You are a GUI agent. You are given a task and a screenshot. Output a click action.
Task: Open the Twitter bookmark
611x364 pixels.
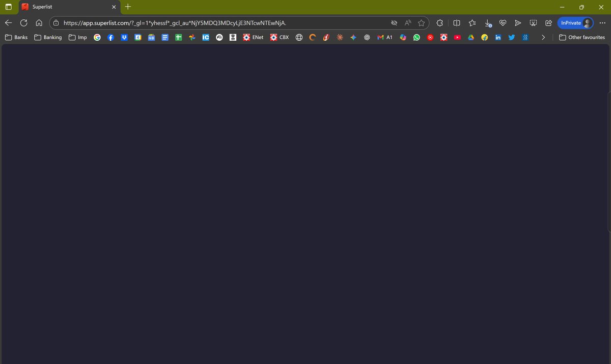[512, 37]
